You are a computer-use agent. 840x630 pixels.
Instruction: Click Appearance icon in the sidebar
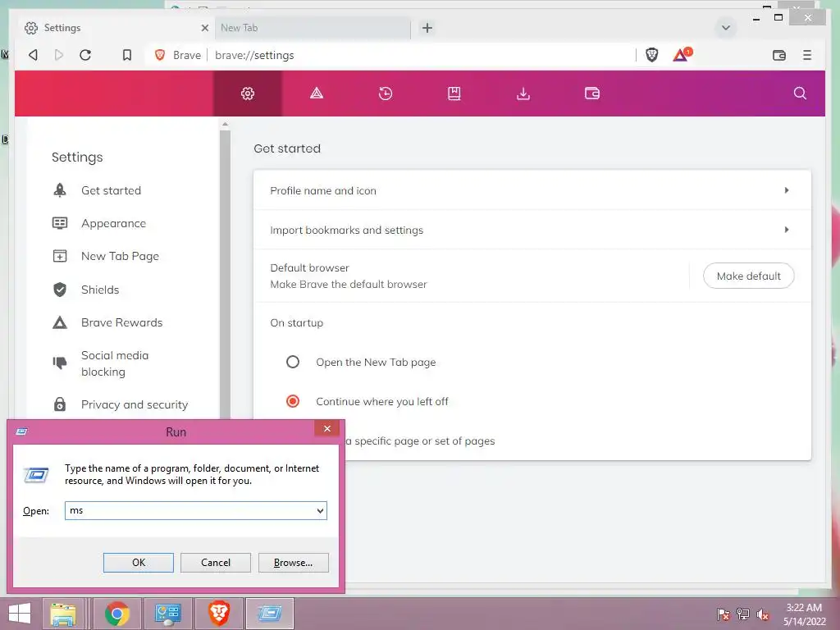(60, 223)
